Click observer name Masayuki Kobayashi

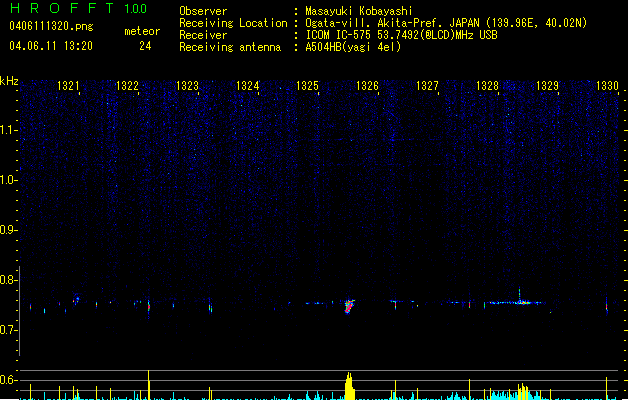click(359, 11)
